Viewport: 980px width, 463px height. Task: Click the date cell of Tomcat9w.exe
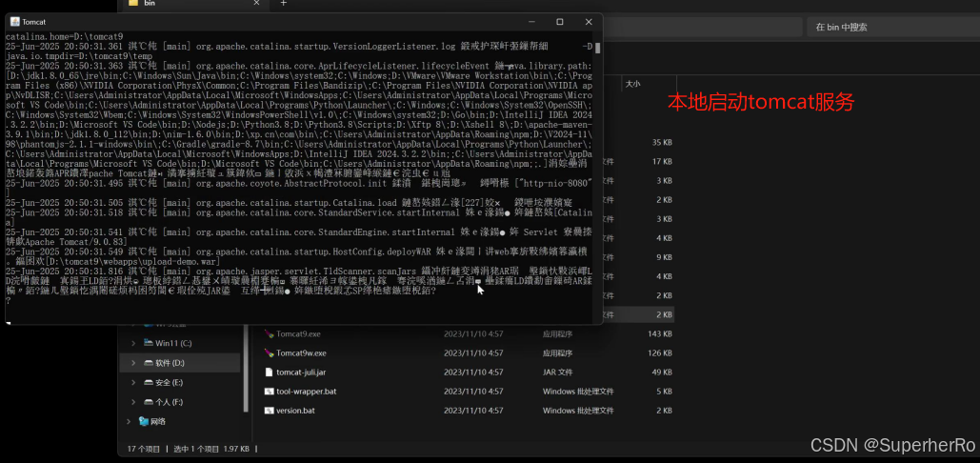click(x=473, y=353)
